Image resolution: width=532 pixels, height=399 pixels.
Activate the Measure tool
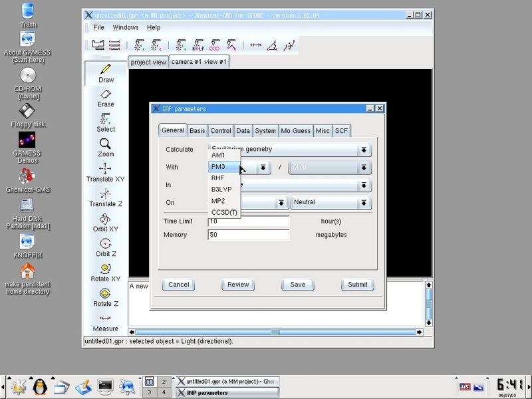pyautogui.click(x=106, y=323)
